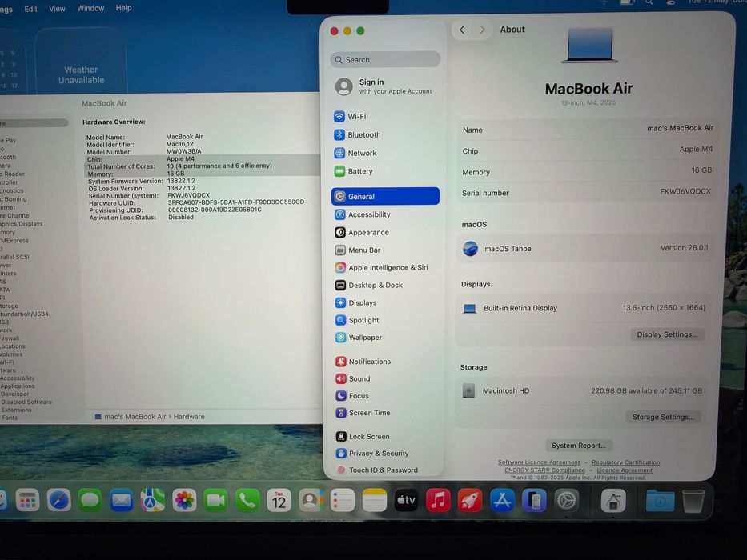Open the App Store from the Dock
The image size is (747, 560).
pyautogui.click(x=502, y=501)
